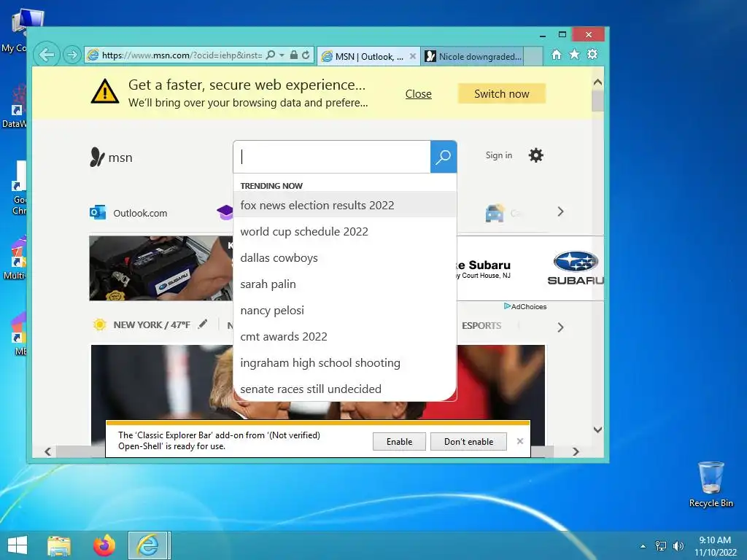747x560 pixels.
Task: Click the Subaru battery ad image
Action: pyautogui.click(x=160, y=268)
